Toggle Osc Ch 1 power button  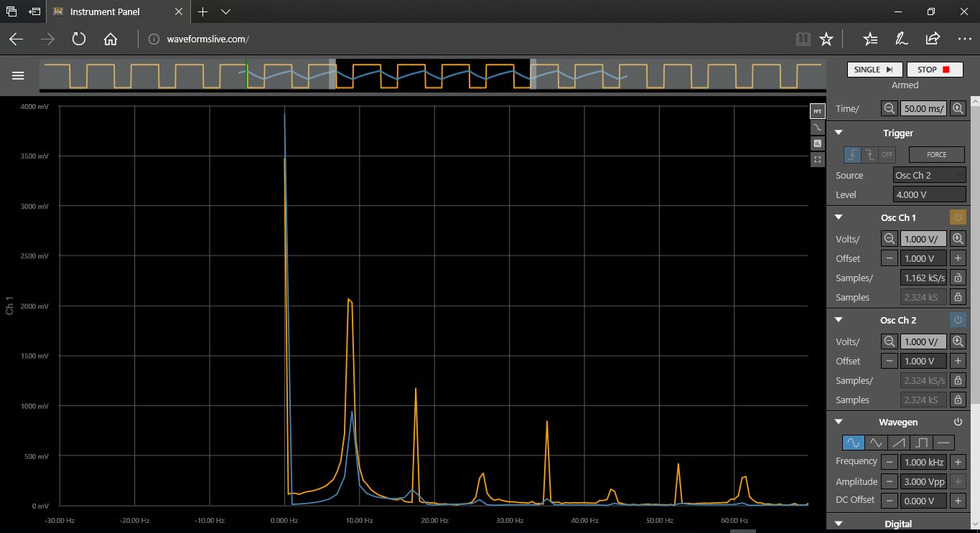957,217
